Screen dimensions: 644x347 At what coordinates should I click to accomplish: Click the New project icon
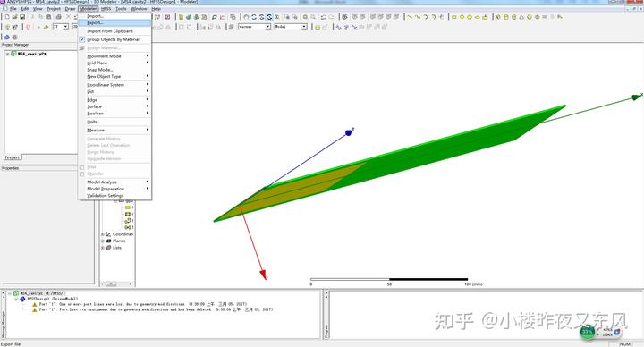[x=6, y=17]
